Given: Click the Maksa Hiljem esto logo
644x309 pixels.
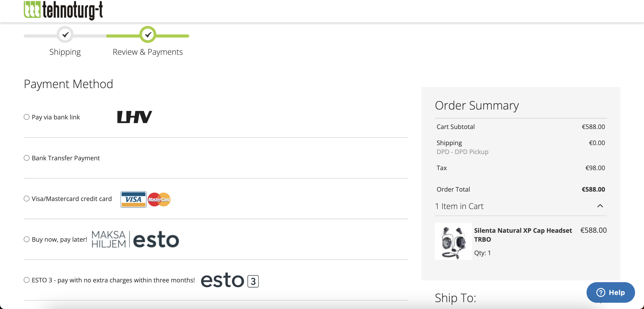Looking at the screenshot, I should click(x=135, y=239).
